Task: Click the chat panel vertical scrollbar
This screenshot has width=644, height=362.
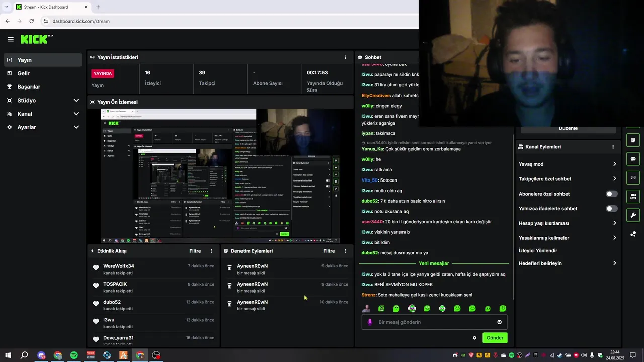Action: tap(513, 216)
